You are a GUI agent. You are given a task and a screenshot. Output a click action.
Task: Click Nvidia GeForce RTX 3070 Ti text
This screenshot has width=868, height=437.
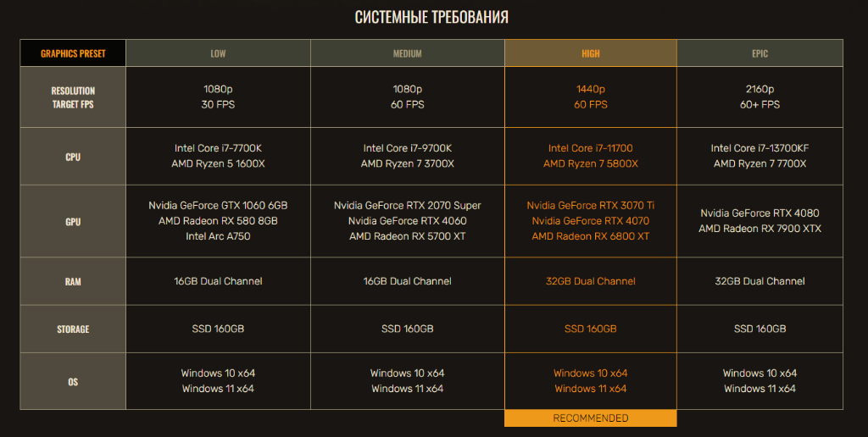[591, 206]
